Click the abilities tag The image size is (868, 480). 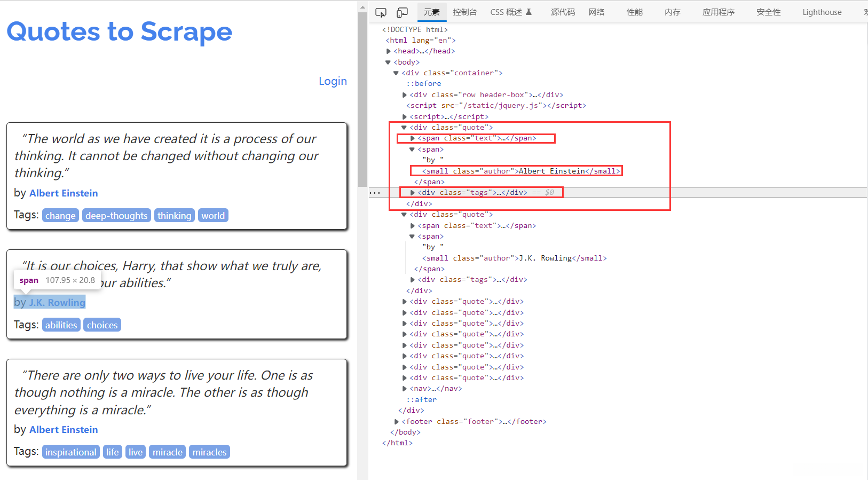tap(61, 325)
